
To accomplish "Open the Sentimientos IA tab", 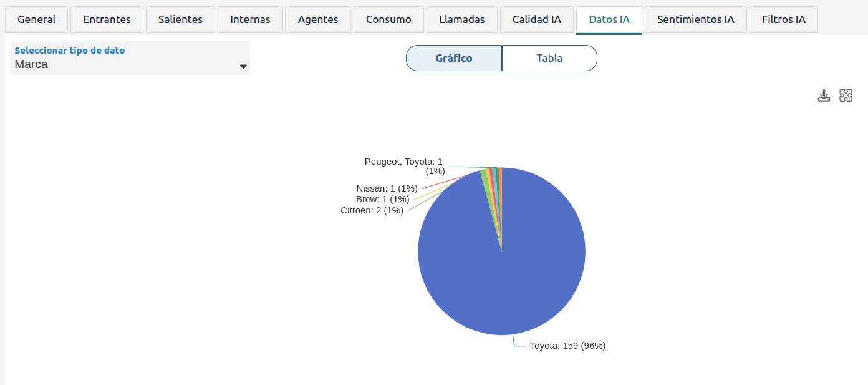I will tap(696, 19).
